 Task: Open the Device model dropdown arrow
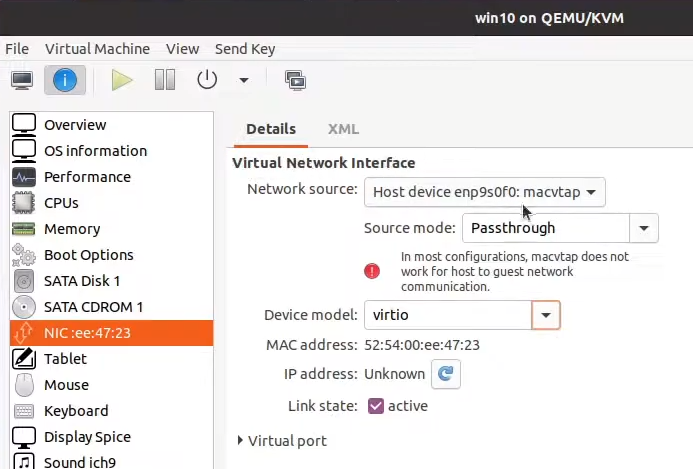point(546,315)
